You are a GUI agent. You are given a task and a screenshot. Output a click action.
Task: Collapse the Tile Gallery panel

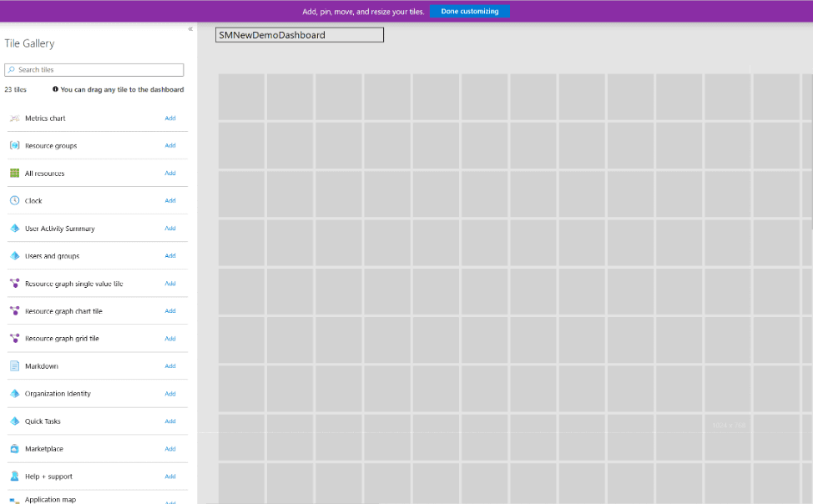(190, 29)
